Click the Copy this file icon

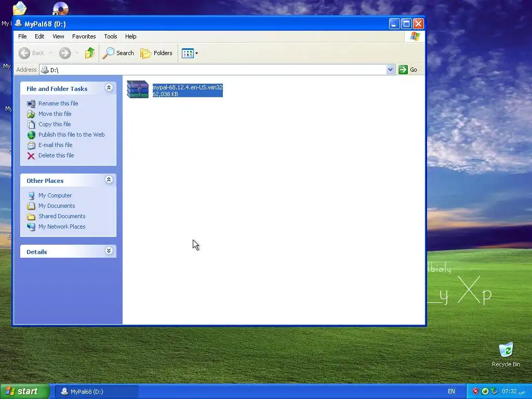[31, 125]
